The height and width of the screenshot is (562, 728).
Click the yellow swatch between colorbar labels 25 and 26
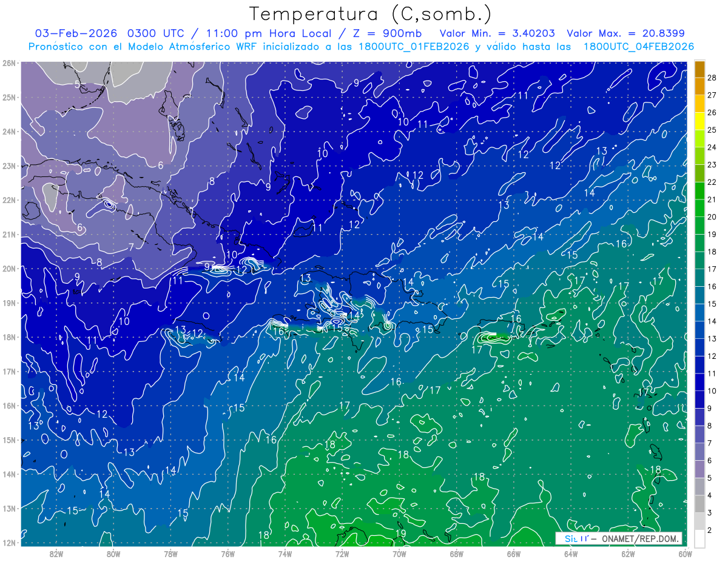(x=699, y=121)
